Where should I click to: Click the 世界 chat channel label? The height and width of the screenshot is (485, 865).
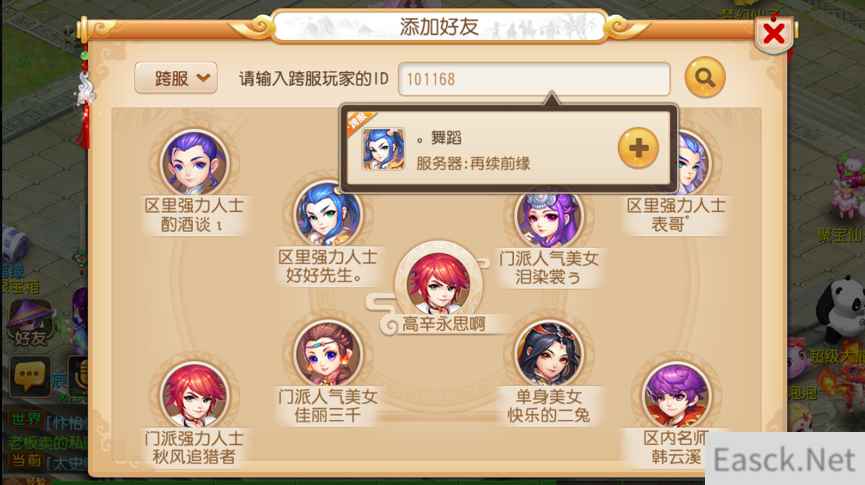click(x=25, y=419)
